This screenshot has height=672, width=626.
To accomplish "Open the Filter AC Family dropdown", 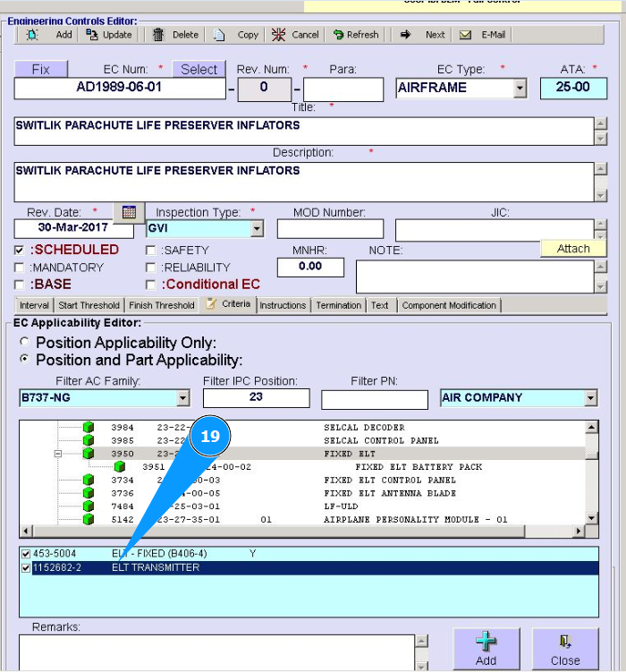I will [183, 398].
